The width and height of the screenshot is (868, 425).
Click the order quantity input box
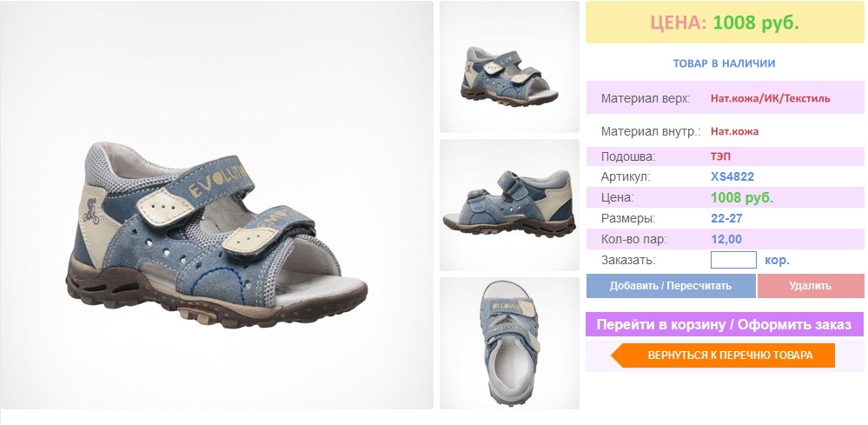tap(733, 260)
